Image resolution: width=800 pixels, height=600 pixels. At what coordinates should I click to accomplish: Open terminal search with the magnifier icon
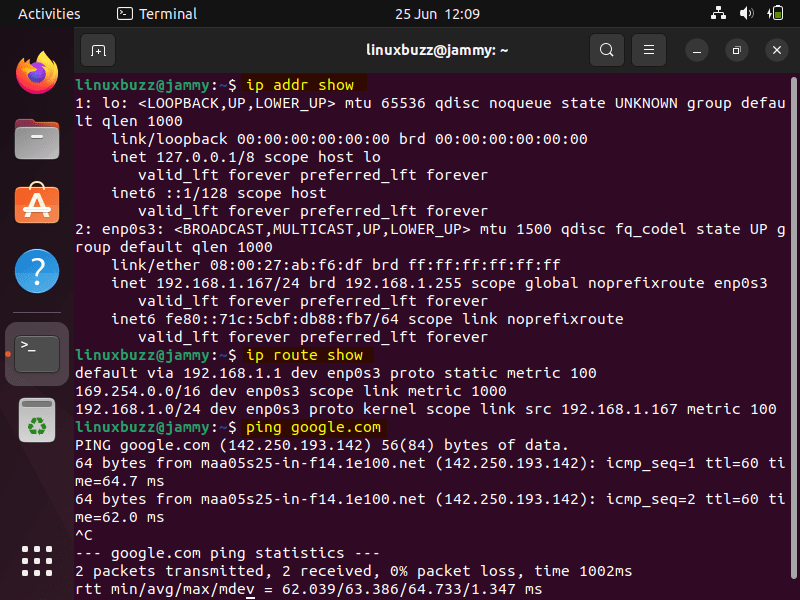click(607, 49)
